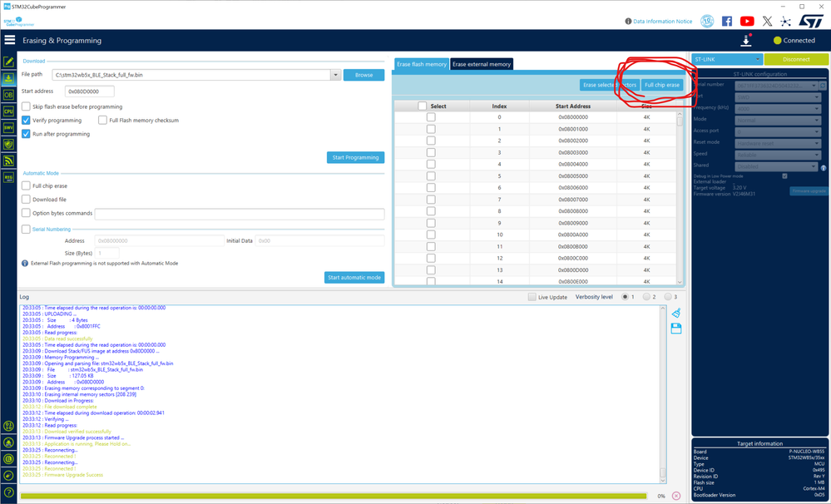Open the Facebook icon
The image size is (831, 504).
[727, 21]
